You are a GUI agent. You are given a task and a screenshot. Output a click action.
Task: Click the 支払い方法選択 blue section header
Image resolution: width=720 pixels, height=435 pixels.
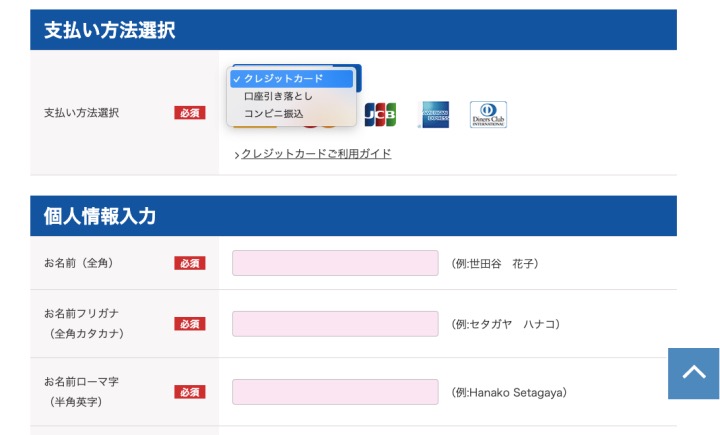354,30
